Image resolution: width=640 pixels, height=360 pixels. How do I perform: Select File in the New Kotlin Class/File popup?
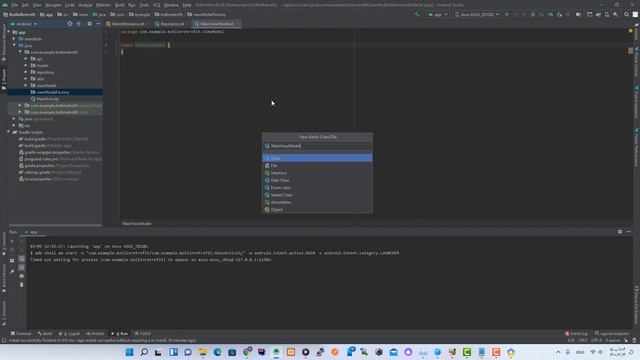coord(317,165)
